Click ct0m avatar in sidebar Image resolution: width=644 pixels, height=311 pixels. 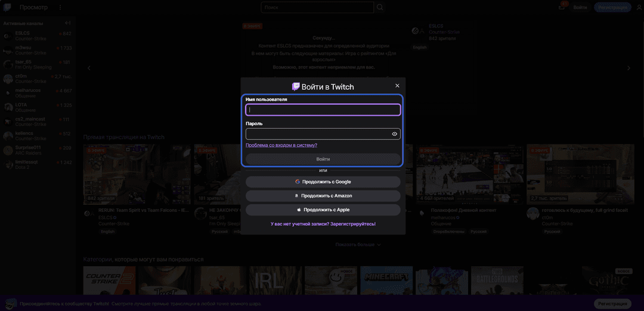tap(7, 79)
